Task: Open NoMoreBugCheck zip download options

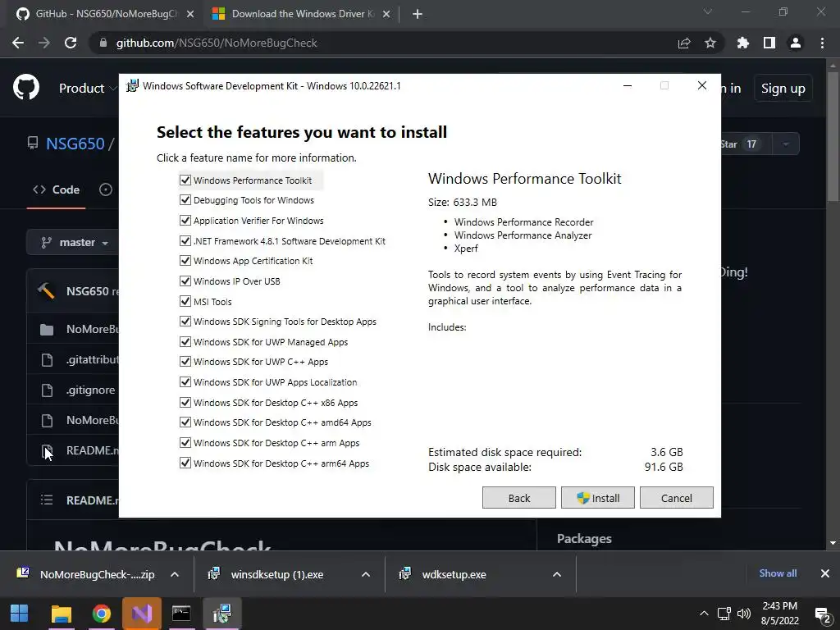Action: pyautogui.click(x=175, y=574)
